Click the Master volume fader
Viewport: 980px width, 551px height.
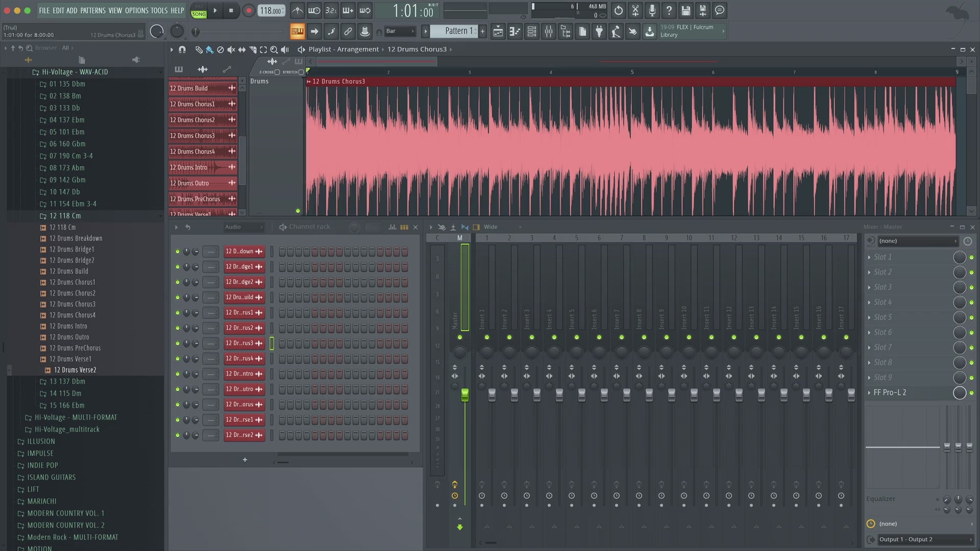[465, 395]
